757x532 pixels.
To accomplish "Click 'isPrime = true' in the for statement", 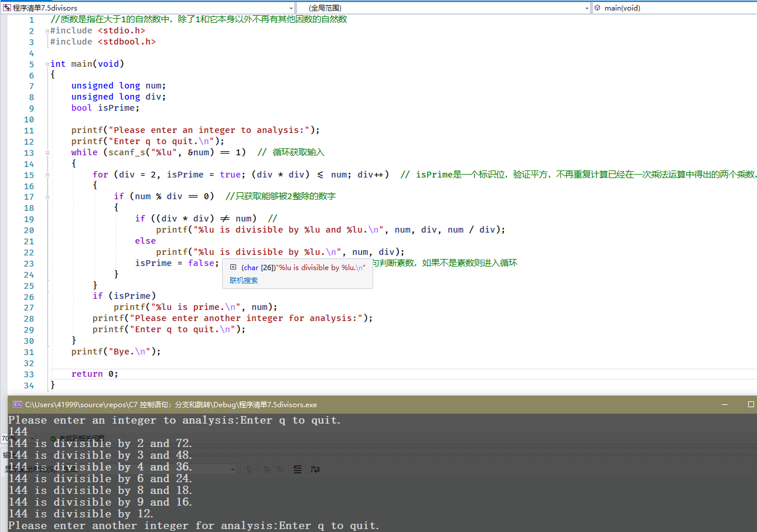I will 204,175.
